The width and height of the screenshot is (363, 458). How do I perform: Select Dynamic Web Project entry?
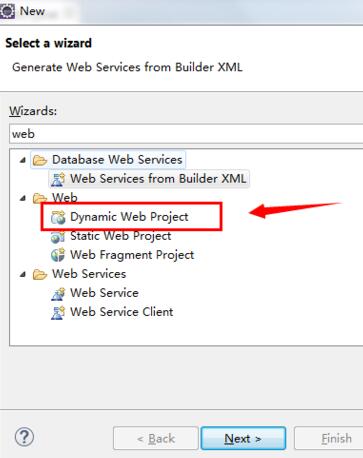click(x=129, y=217)
